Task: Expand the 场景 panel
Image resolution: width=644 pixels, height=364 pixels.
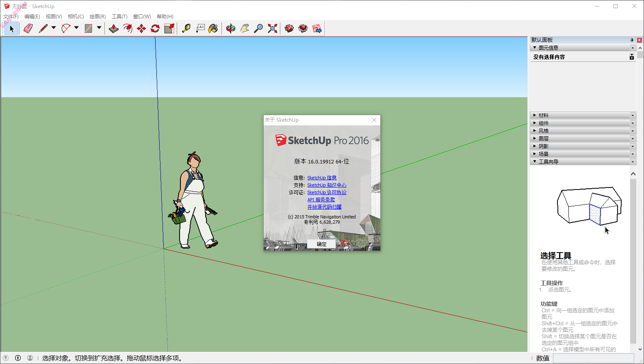Action: click(x=535, y=154)
